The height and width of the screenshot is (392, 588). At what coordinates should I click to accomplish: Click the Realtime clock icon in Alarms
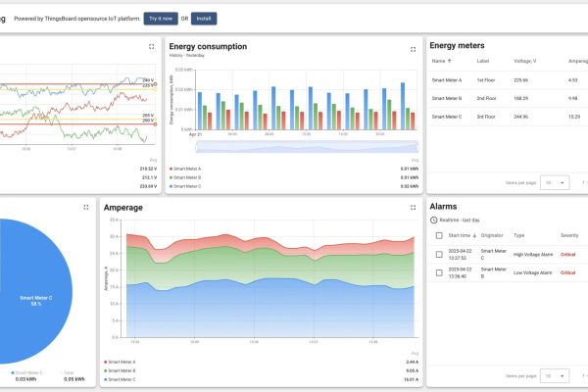tap(433, 220)
